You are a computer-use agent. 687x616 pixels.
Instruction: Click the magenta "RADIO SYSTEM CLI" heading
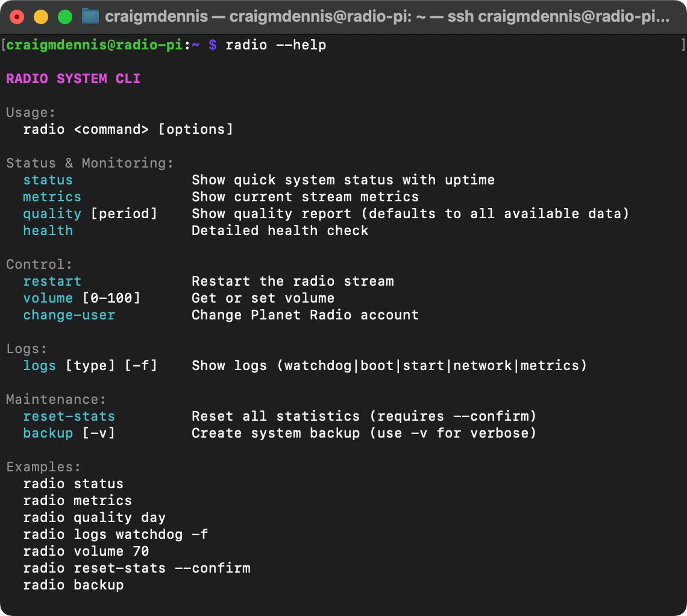pos(73,79)
